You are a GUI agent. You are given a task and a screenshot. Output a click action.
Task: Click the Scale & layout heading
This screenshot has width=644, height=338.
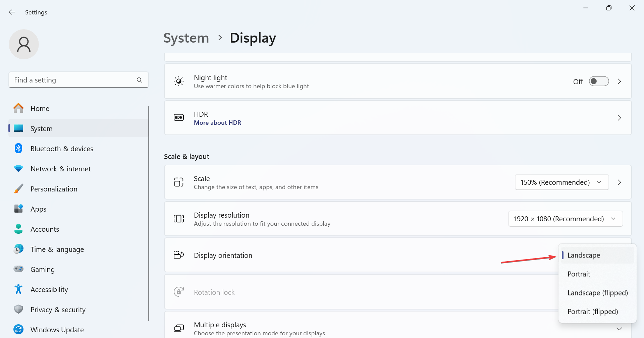coord(186,157)
